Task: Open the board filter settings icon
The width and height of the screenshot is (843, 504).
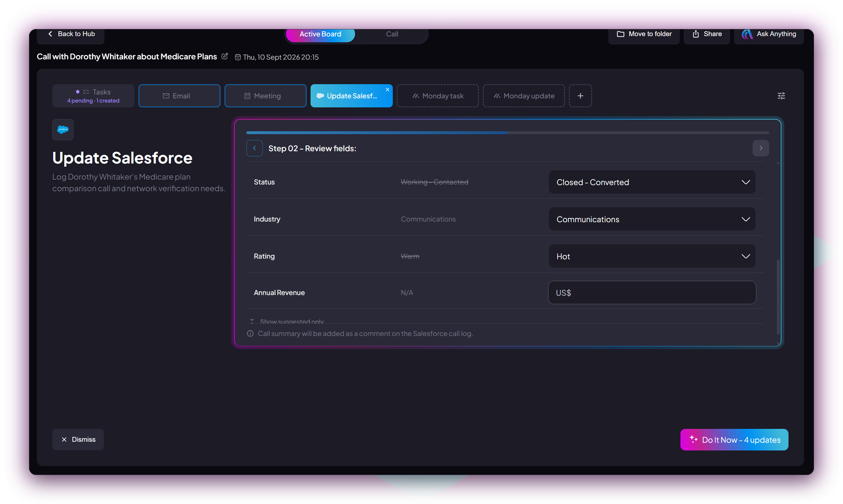Action: (x=781, y=96)
